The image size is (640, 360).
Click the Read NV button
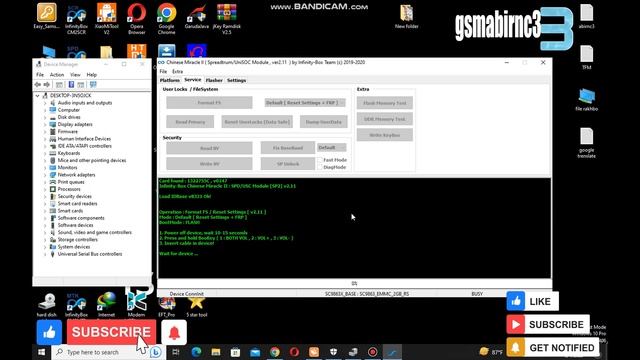coord(209,148)
